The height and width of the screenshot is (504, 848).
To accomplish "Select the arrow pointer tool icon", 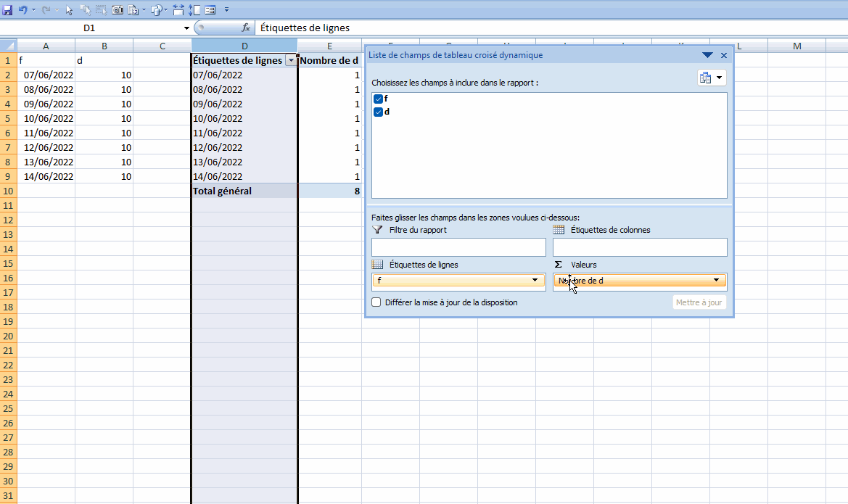I will [69, 10].
